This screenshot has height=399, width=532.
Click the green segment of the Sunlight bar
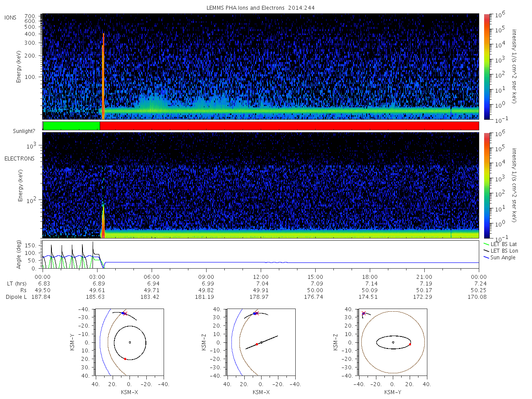[x=71, y=126]
